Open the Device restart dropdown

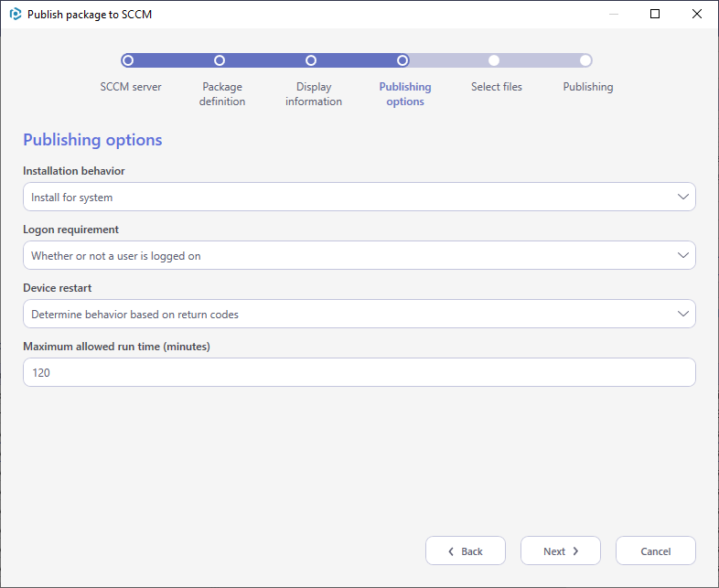tap(359, 314)
